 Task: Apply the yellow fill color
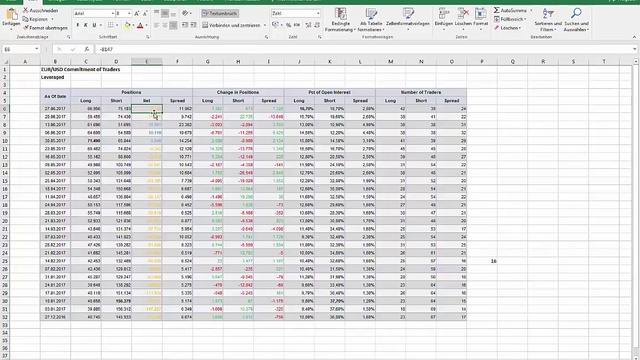point(127,25)
